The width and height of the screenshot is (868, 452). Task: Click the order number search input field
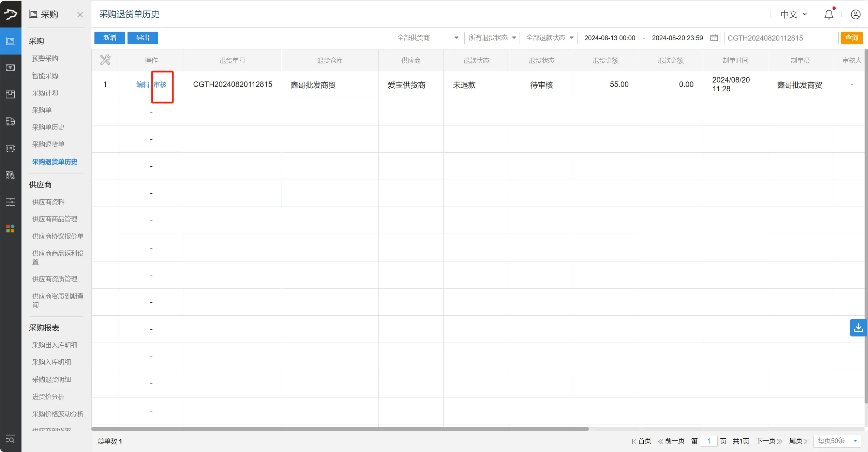coord(781,38)
